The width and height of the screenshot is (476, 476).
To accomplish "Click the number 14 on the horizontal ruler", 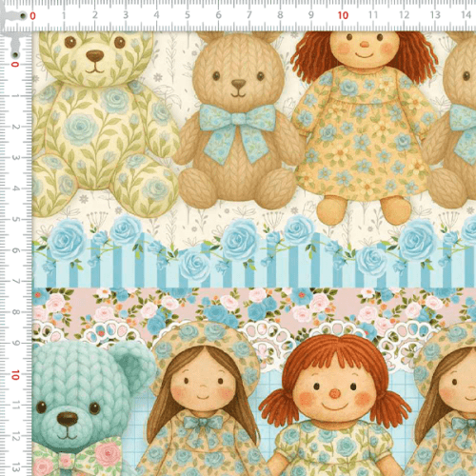I will point(466,15).
